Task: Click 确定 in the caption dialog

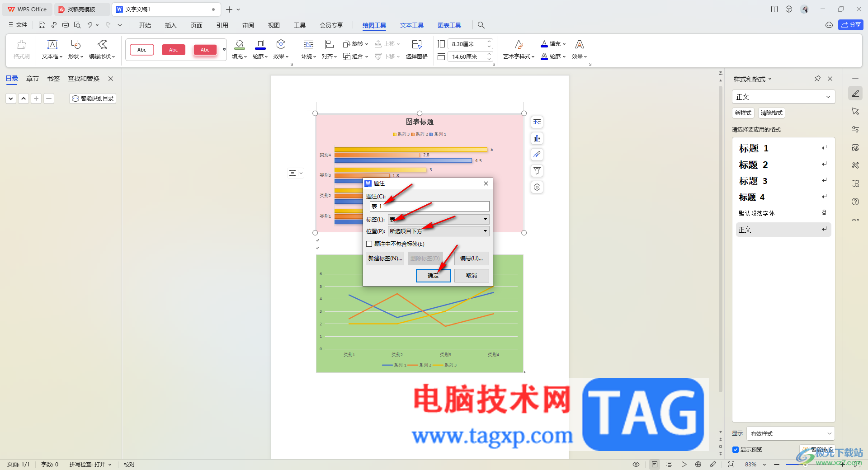Action: coord(433,276)
